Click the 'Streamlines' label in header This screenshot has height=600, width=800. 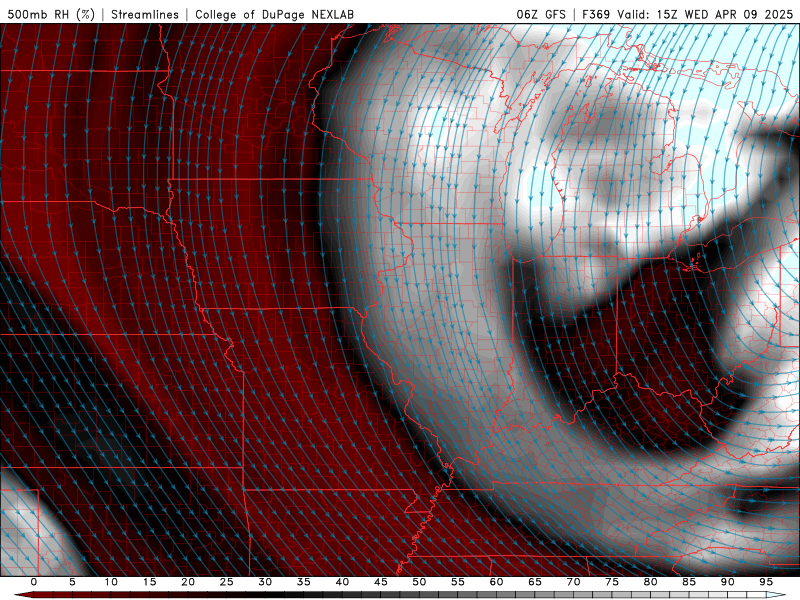(145, 14)
